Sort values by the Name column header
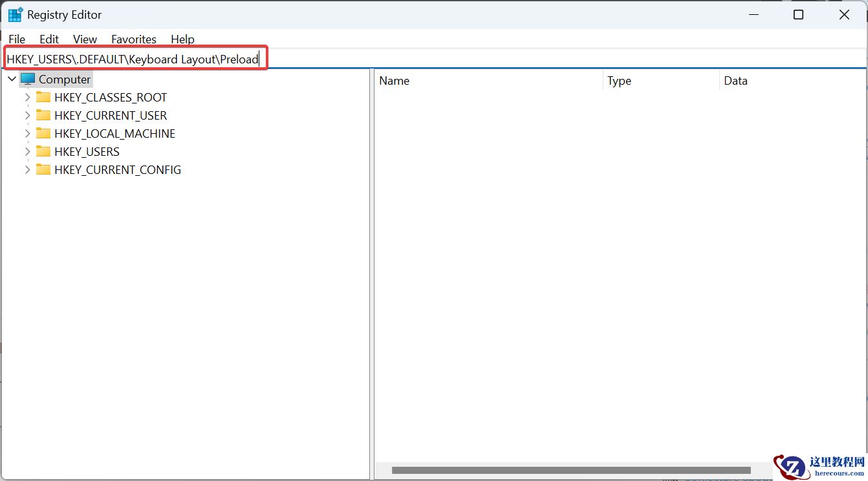Image resolution: width=868 pixels, height=481 pixels. point(489,81)
